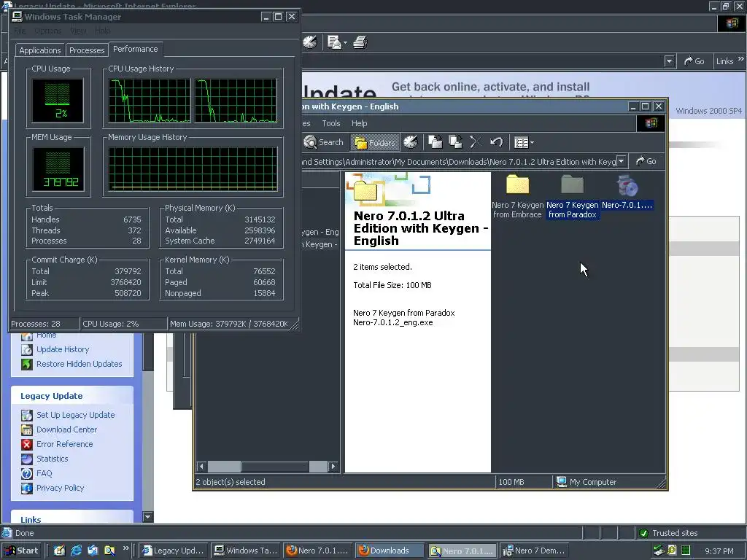747x560 pixels.
Task: Click Go button in Internet Explorer address bar
Action: 694,61
